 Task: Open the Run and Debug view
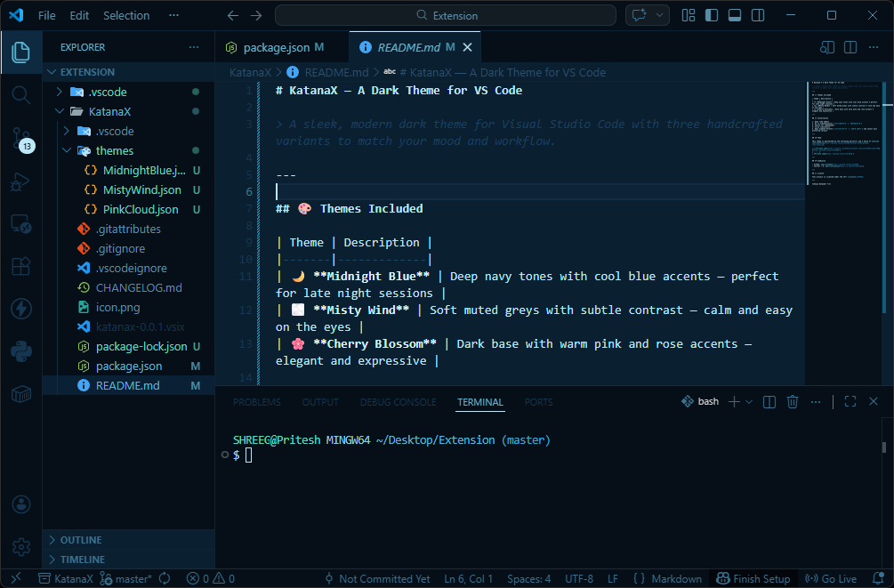pyautogui.click(x=21, y=182)
